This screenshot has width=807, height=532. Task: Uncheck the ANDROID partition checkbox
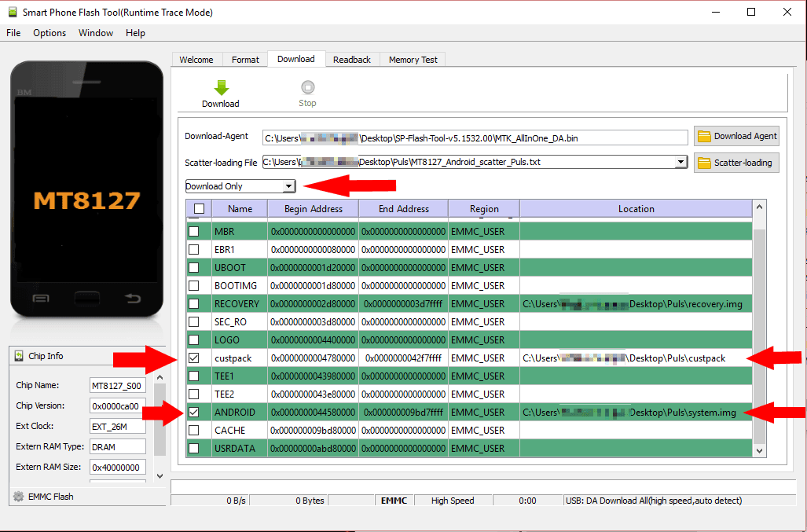click(x=194, y=412)
